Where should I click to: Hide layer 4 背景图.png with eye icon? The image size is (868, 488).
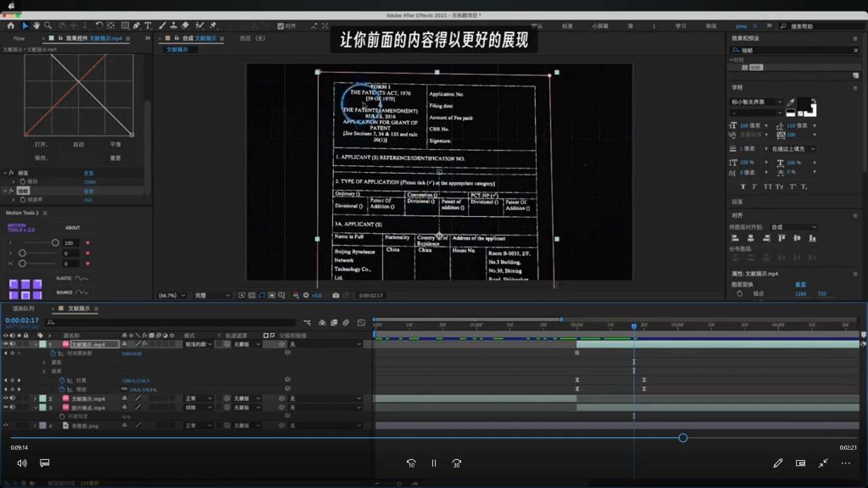click(6, 425)
